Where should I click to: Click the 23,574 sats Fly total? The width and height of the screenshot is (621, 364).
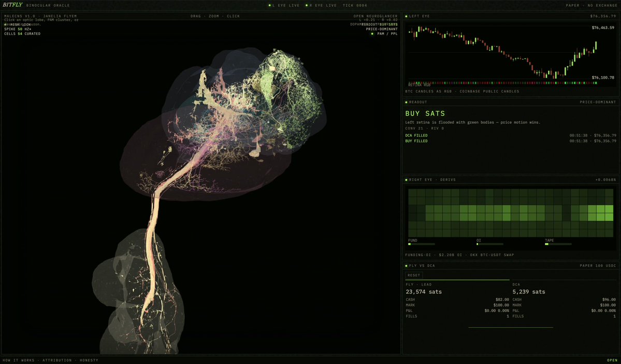[x=424, y=292]
